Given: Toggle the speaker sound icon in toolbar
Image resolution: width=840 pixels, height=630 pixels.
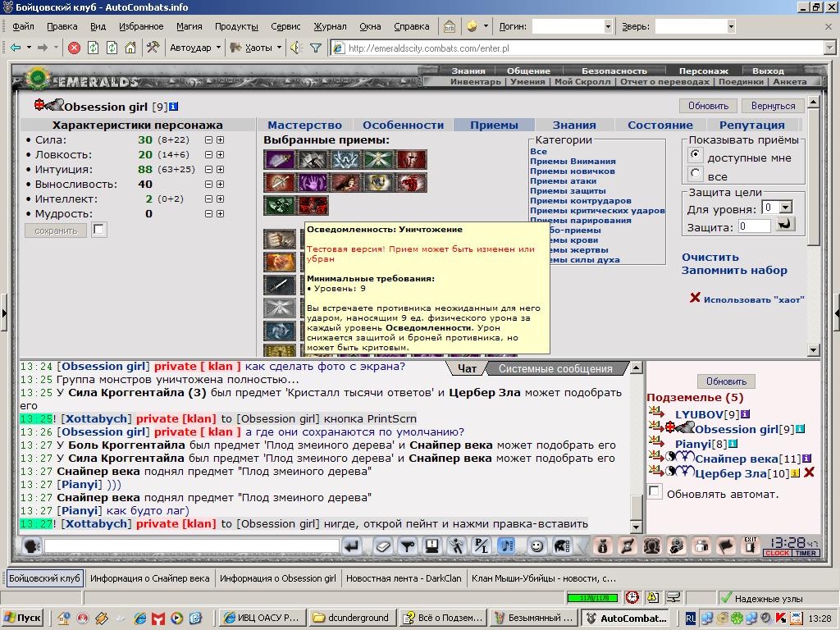Looking at the screenshot, I should 296,48.
